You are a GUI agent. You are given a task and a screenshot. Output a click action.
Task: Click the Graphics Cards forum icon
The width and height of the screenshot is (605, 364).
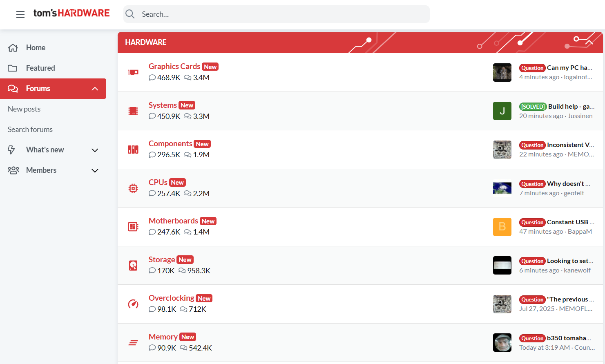(x=133, y=72)
